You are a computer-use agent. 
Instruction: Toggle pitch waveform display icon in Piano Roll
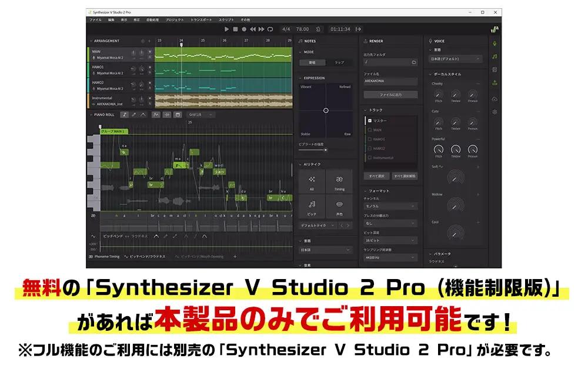tap(156, 115)
